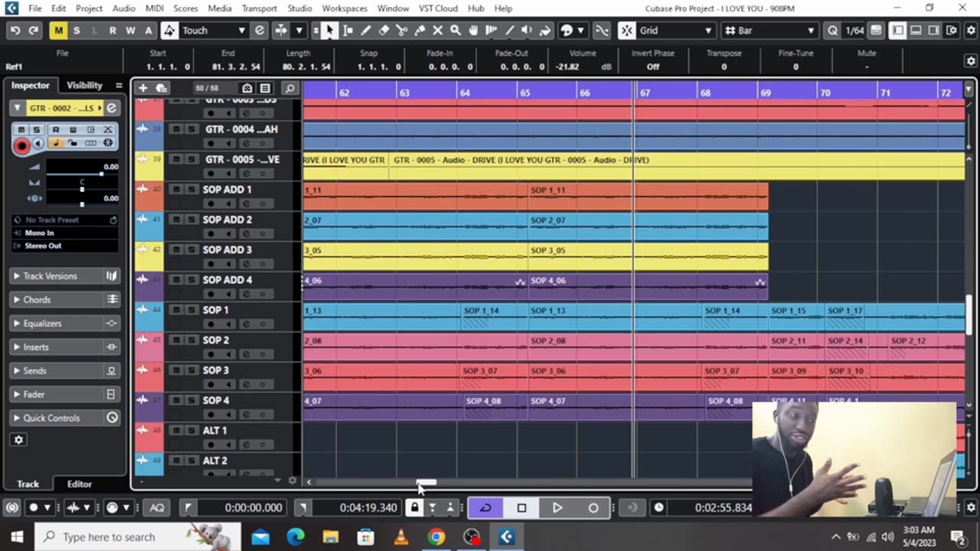Viewport: 980px width, 551px height.
Task: Expand the Equalizers inspector section
Action: click(x=65, y=323)
